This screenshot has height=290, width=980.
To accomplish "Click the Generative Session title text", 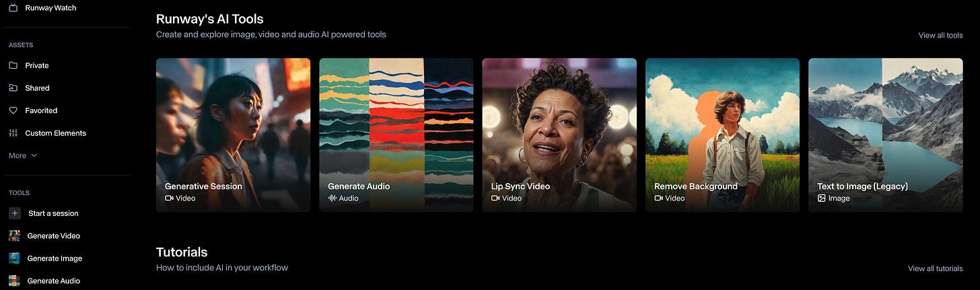I will 203,186.
